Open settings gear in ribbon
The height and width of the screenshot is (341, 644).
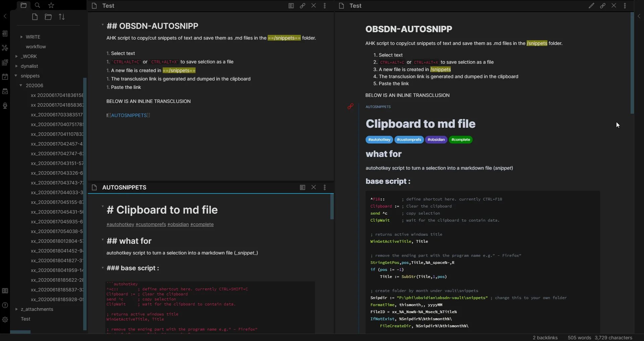[x=5, y=320]
